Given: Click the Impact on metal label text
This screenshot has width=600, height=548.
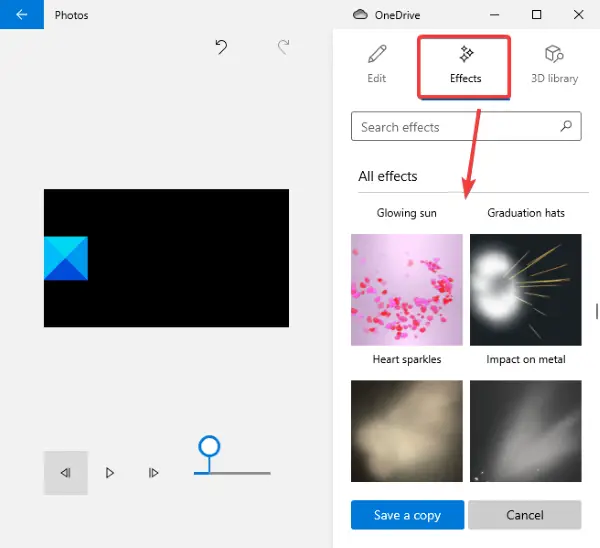Looking at the screenshot, I should tap(526, 359).
